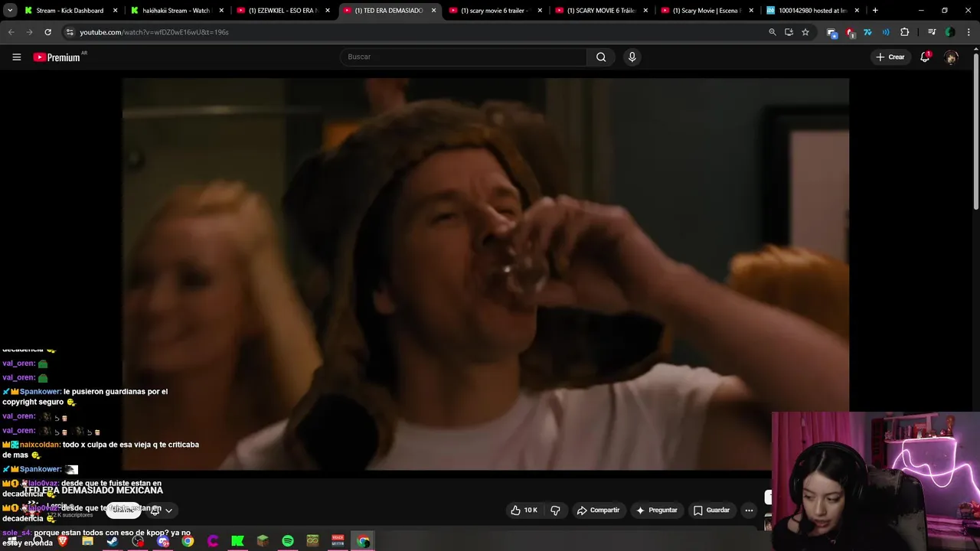Screen dimensions: 980x551
Task: Switch to hakihakii Stream - Watch tab
Action: click(x=175, y=11)
